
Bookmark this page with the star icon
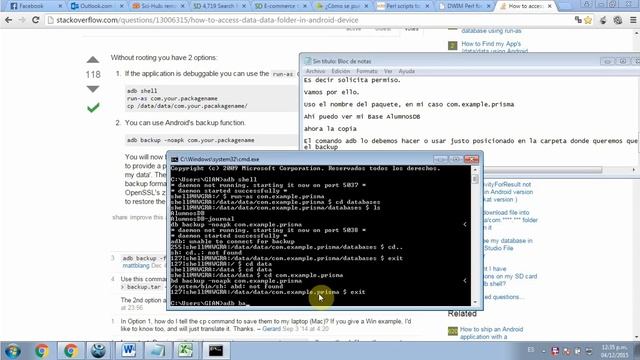point(588,20)
